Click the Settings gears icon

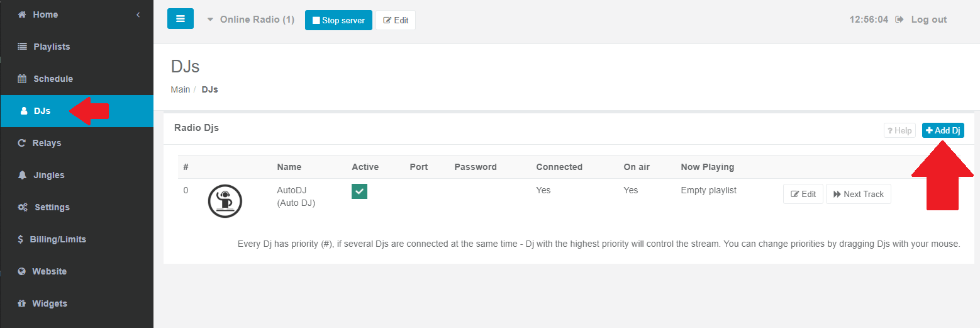coord(22,207)
